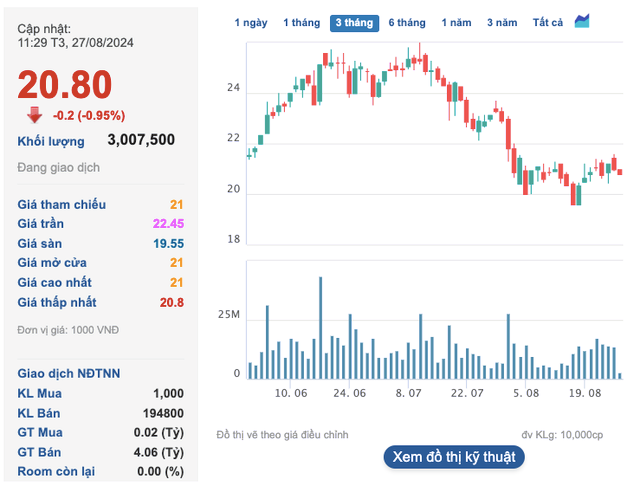
Task: Click the 5. 08 date axis label
Action: (x=526, y=394)
